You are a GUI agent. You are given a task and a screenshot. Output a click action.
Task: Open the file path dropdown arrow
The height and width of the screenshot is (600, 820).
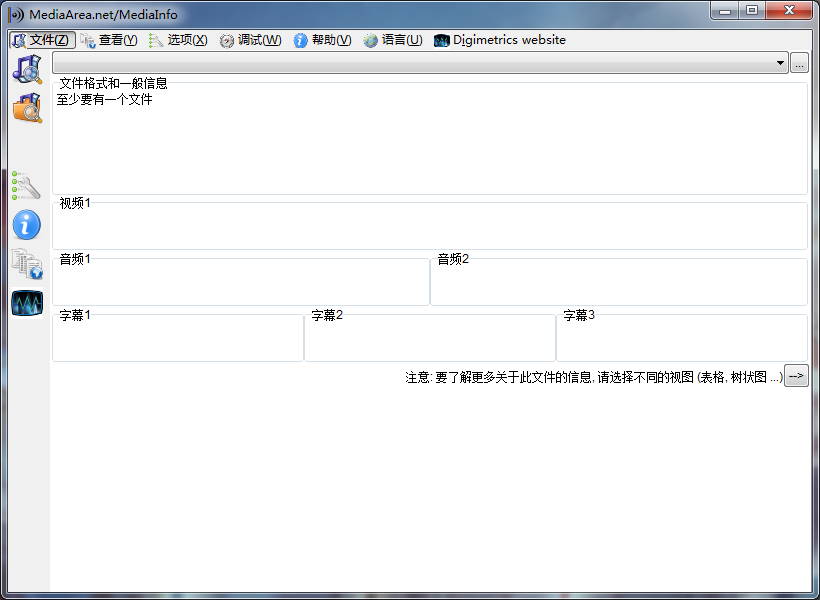pyautogui.click(x=779, y=62)
